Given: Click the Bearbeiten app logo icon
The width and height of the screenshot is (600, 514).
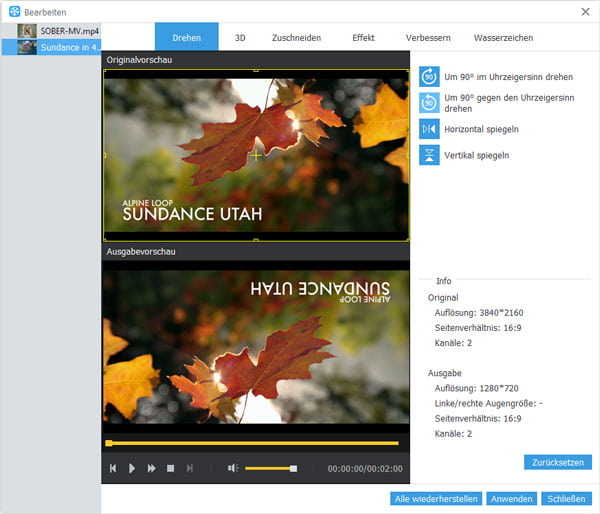Looking at the screenshot, I should (14, 11).
